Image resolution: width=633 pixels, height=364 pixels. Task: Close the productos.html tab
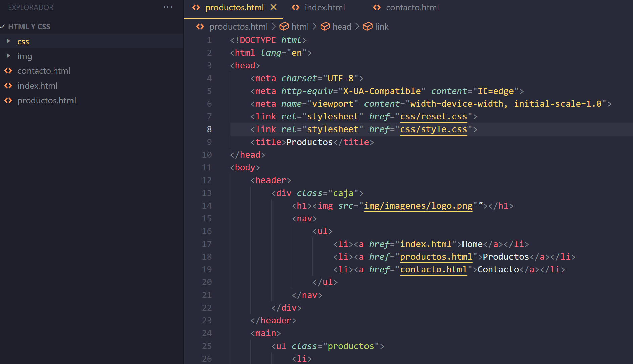pyautogui.click(x=274, y=7)
